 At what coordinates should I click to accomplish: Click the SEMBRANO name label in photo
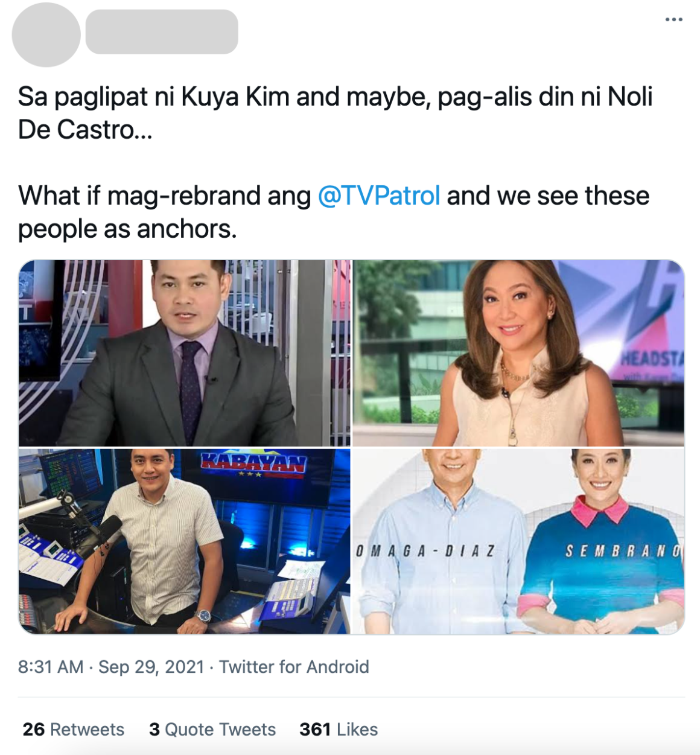click(623, 551)
